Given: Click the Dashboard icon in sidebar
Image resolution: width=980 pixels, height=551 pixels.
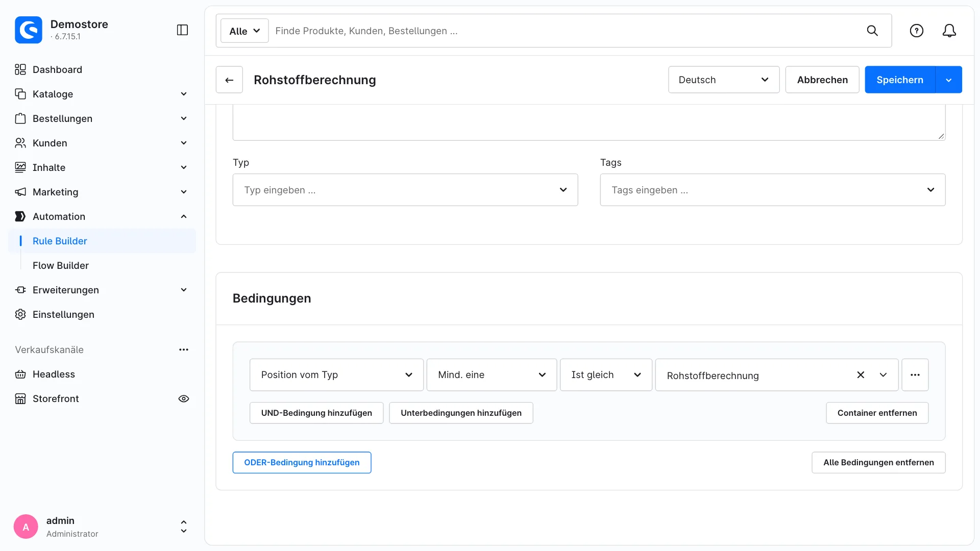Looking at the screenshot, I should coord(20,69).
